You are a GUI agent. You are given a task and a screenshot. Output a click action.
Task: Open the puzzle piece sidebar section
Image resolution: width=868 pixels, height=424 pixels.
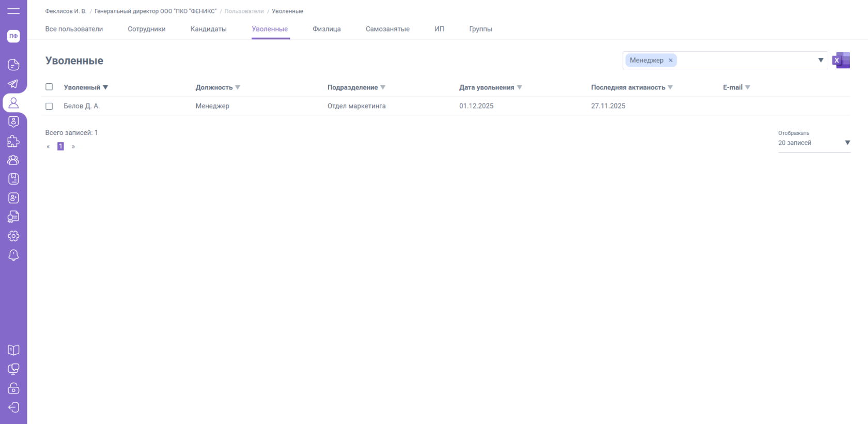click(x=13, y=141)
